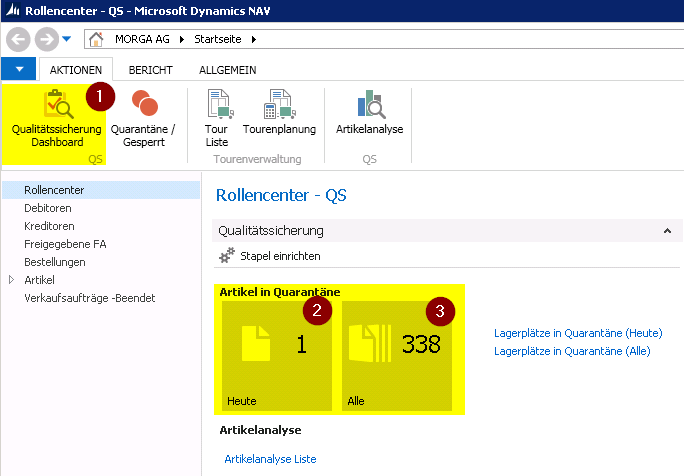Open Lagerplätze in Quarantäne (Alle) link
This screenshot has height=476, width=684.
572,351
